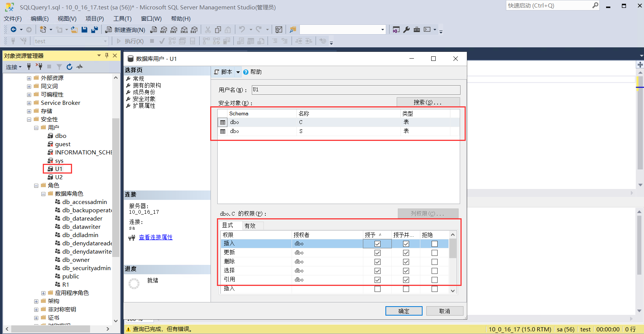This screenshot has height=334, width=644.
Task: Open the 连接 dropdown in Object Explorer
Action: [14, 67]
